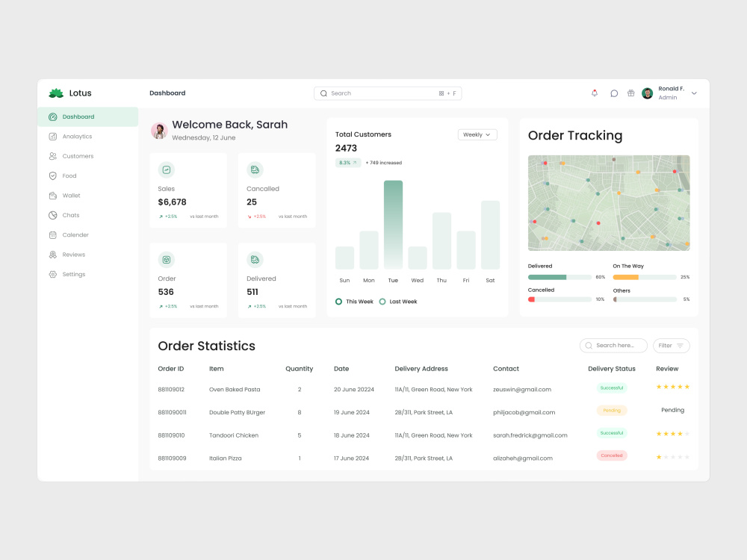
Task: Click Sarah's profile picture
Action: click(159, 131)
